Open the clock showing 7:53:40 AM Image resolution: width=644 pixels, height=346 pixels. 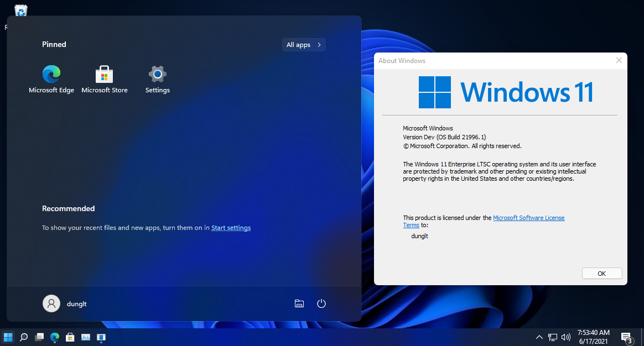[x=594, y=337]
